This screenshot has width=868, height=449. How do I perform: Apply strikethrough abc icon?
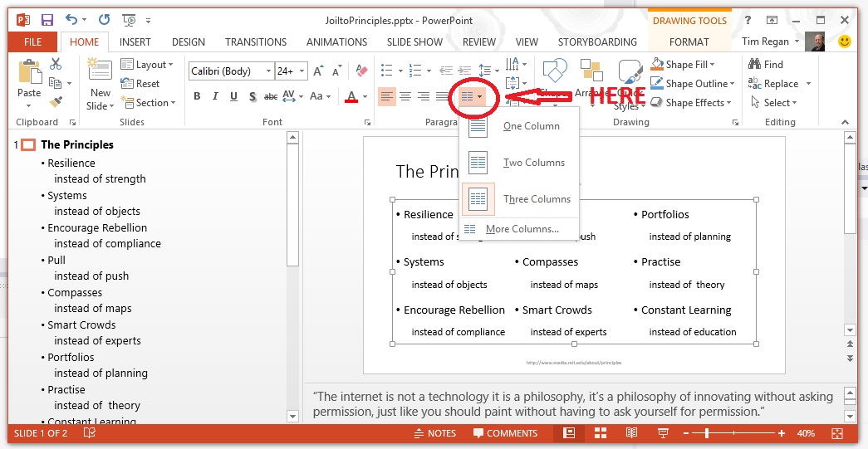coord(271,97)
